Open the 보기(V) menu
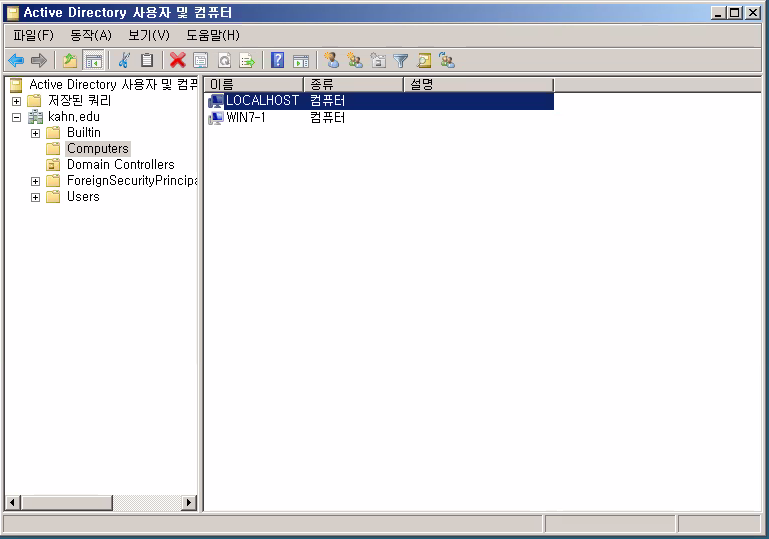Viewport: 769px width, 539px height. 149,35
